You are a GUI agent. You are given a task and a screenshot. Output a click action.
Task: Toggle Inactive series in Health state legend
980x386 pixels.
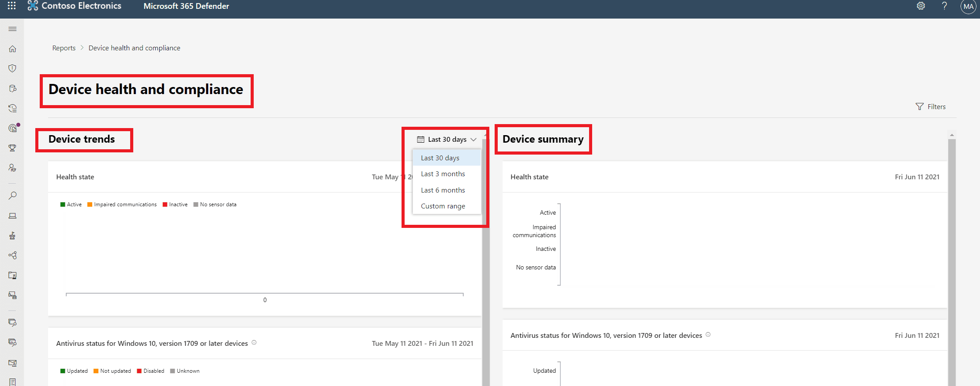click(175, 204)
